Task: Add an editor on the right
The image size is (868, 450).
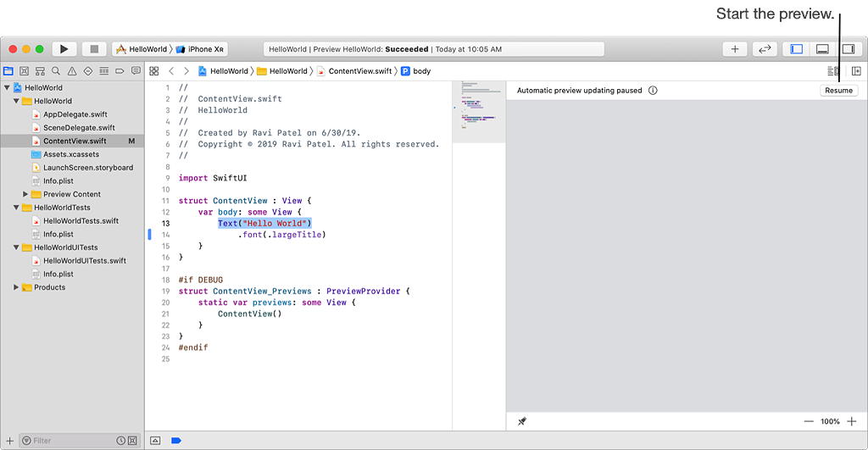Action: pos(856,71)
